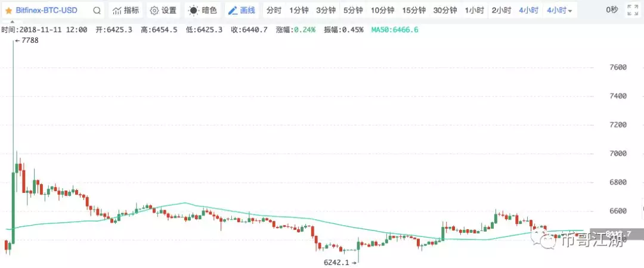The height and width of the screenshot is (268, 644).
Task: Expand the 4小时 timeframe dropdown with arrow
Action: [x=559, y=11]
